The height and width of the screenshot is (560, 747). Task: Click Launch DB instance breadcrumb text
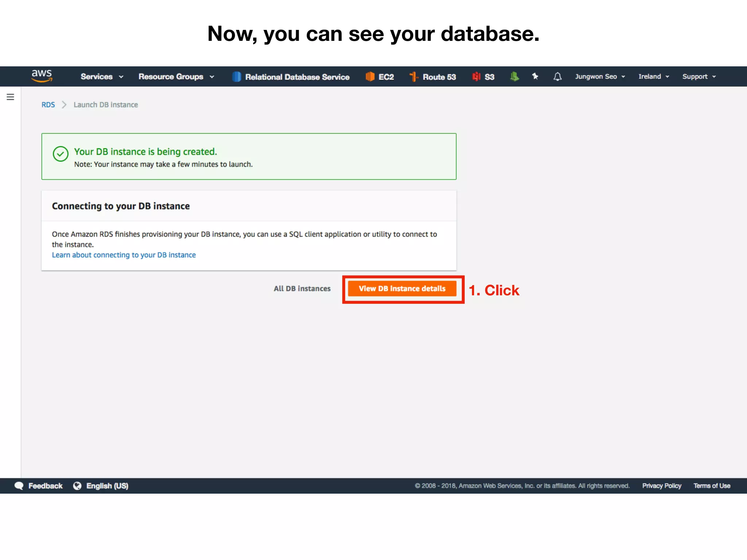click(106, 105)
